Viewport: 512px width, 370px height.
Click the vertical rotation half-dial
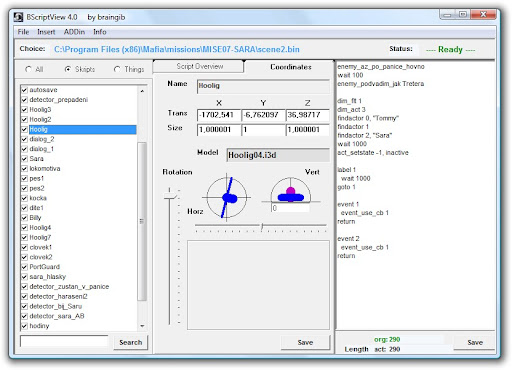pyautogui.click(x=291, y=191)
